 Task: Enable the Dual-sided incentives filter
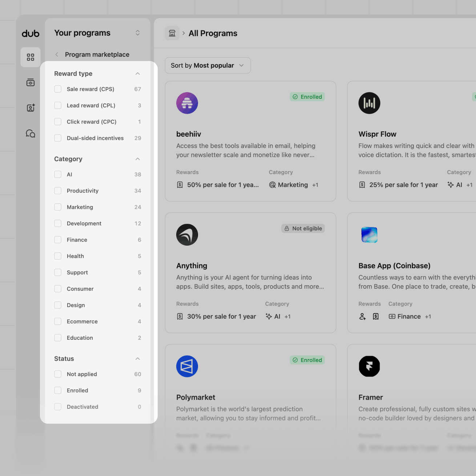point(58,138)
